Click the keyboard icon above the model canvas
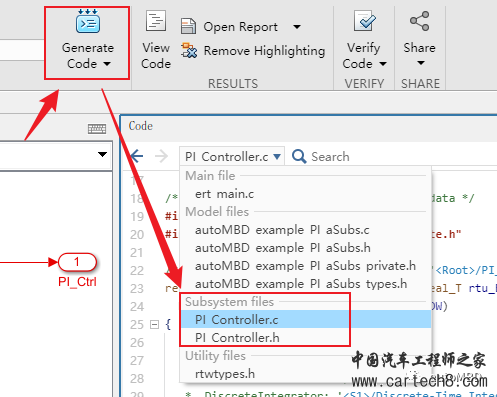Image resolution: width=497 pixels, height=397 pixels. point(97,129)
